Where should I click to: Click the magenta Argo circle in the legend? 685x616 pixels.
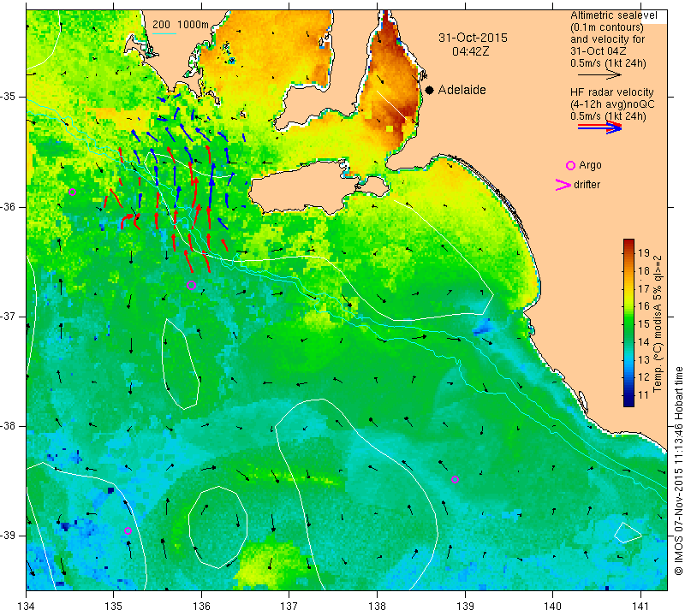tap(570, 165)
